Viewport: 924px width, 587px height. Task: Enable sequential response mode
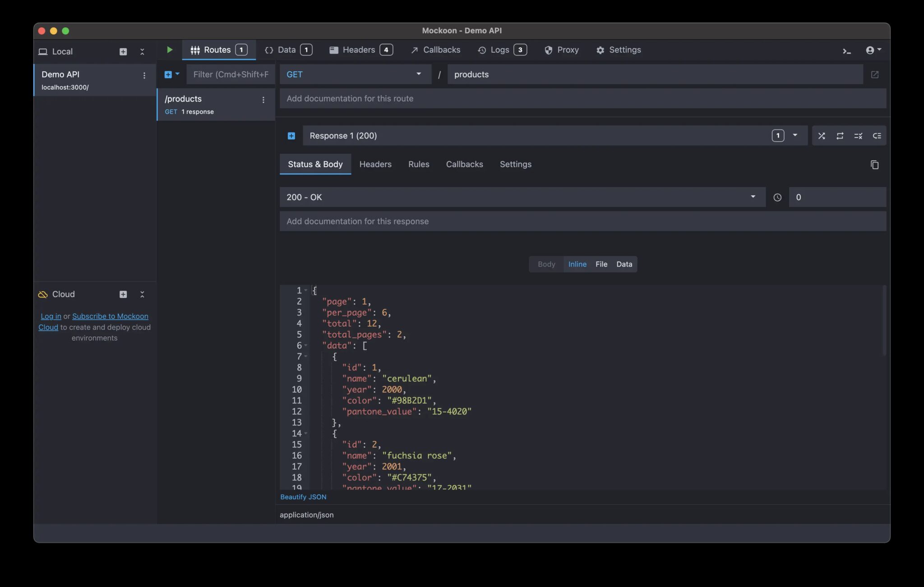pos(840,135)
